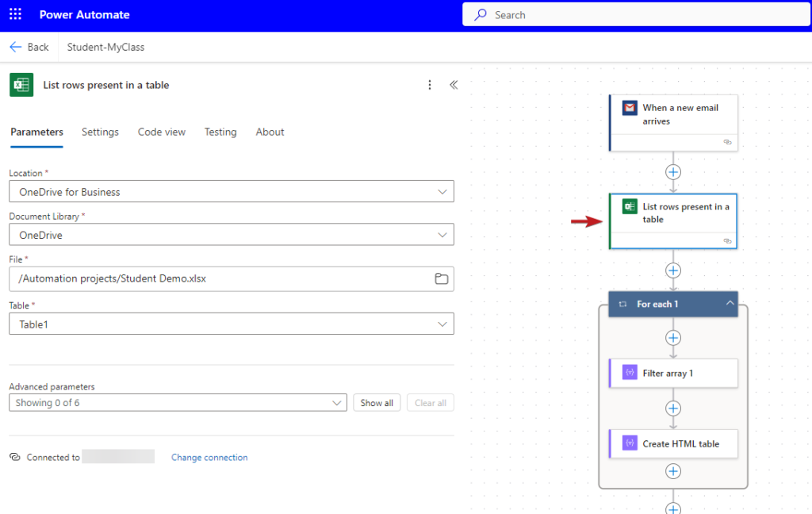
Task: Click the Create HTML table purple icon
Action: click(x=630, y=443)
